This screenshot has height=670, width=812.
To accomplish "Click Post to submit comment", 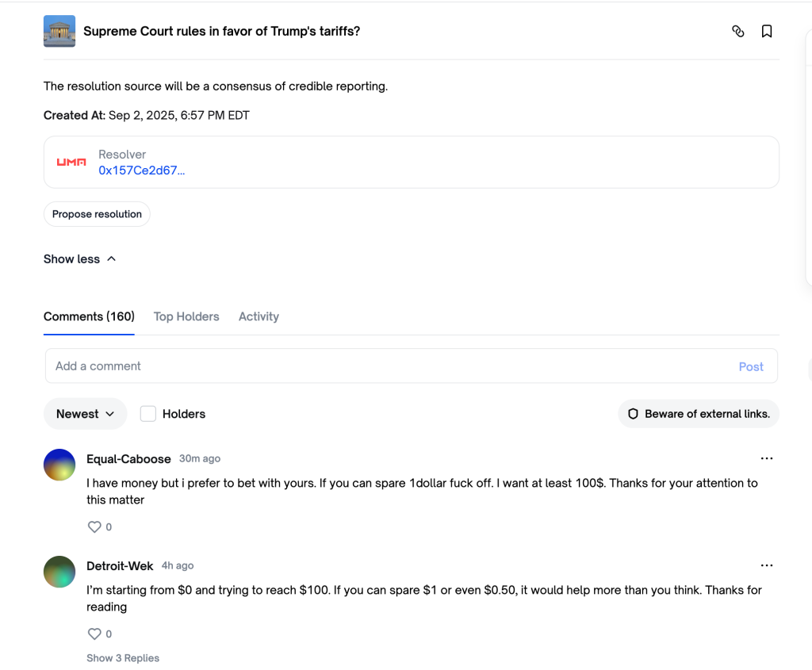I will (x=751, y=366).
